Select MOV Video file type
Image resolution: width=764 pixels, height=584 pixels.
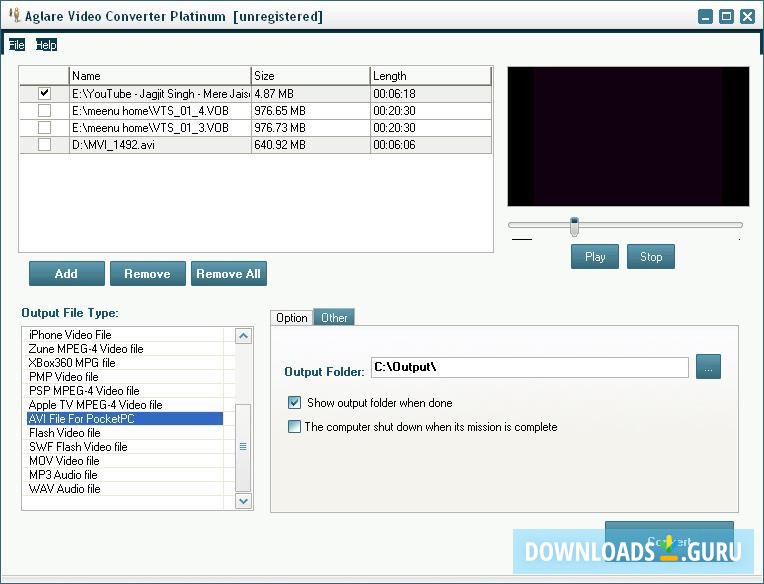point(125,461)
